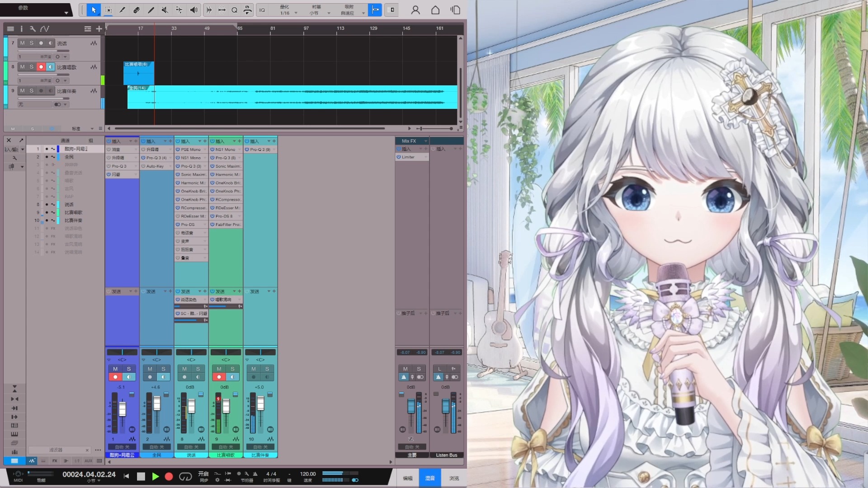Click the add tracks plus button
This screenshot has height=488, width=868.
[99, 29]
